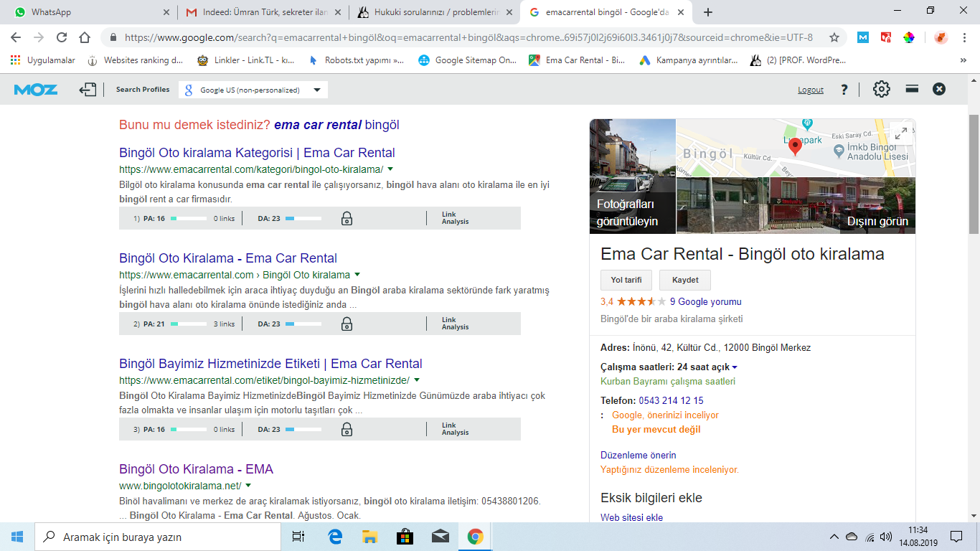
Task: Open a new browser tab
Action: 708,12
